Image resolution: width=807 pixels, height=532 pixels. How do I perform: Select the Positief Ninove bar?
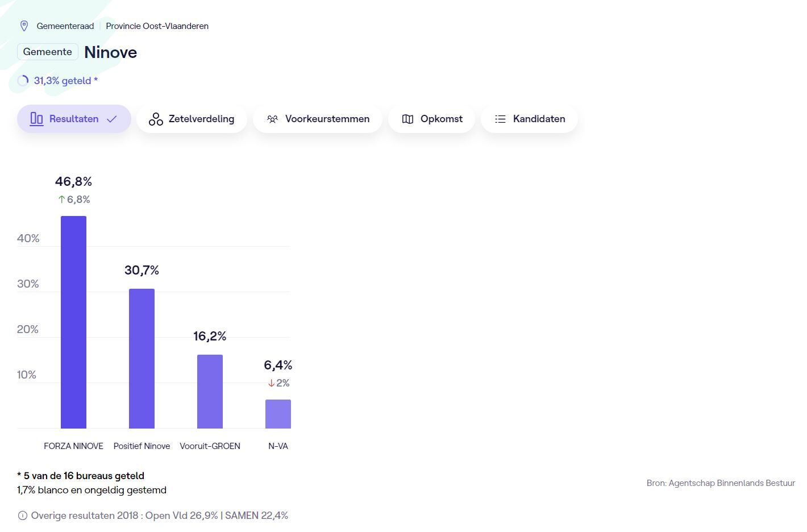coord(142,358)
